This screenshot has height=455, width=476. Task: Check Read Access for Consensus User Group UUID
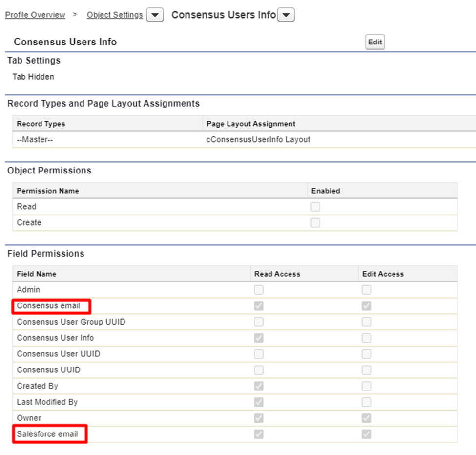[x=259, y=322]
